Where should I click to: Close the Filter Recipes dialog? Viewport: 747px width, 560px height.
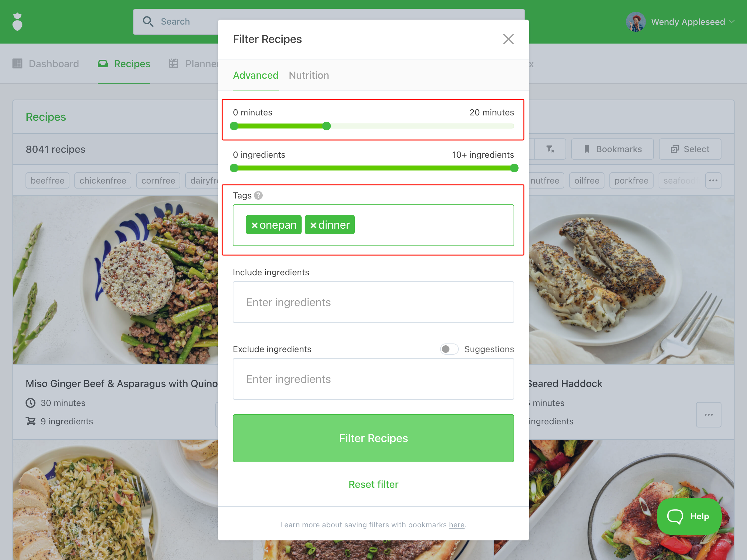(508, 39)
